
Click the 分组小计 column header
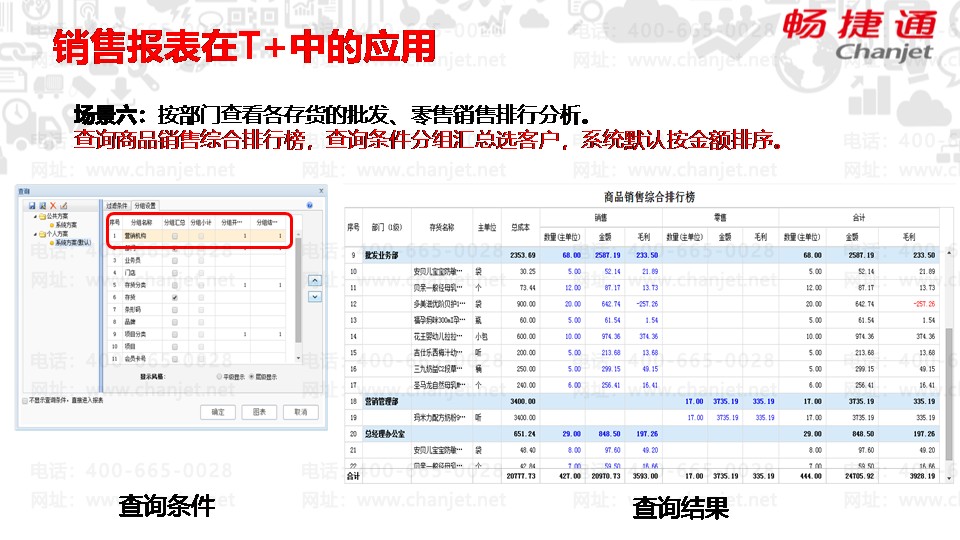[201, 222]
